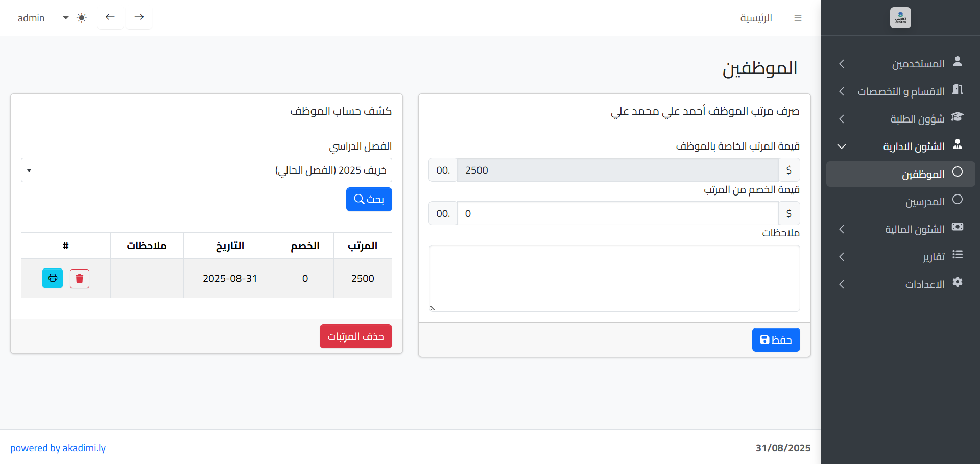Click the red حذف المرتبات button
The width and height of the screenshot is (980, 464).
(355, 336)
